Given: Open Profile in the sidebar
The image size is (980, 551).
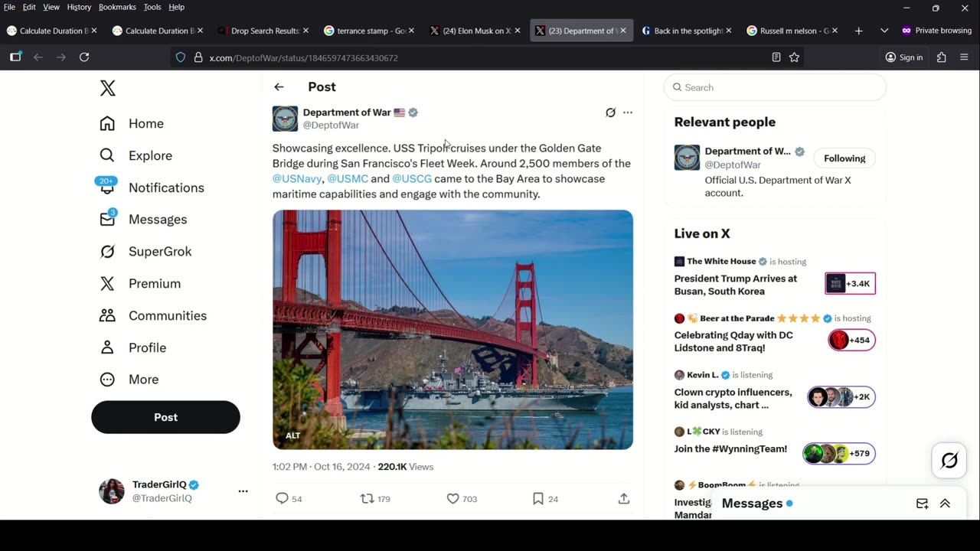Looking at the screenshot, I should (x=133, y=347).
